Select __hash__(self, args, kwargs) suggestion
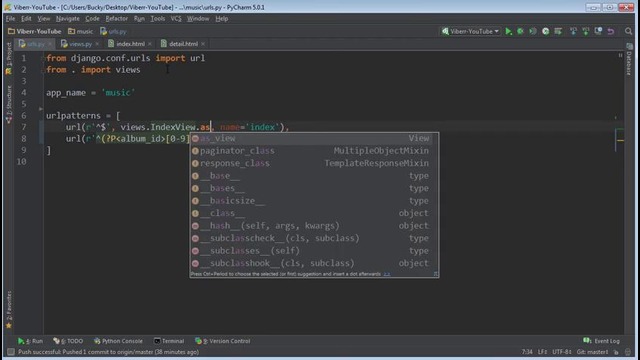Screen dimensions: 640x360 (x=314, y=226)
